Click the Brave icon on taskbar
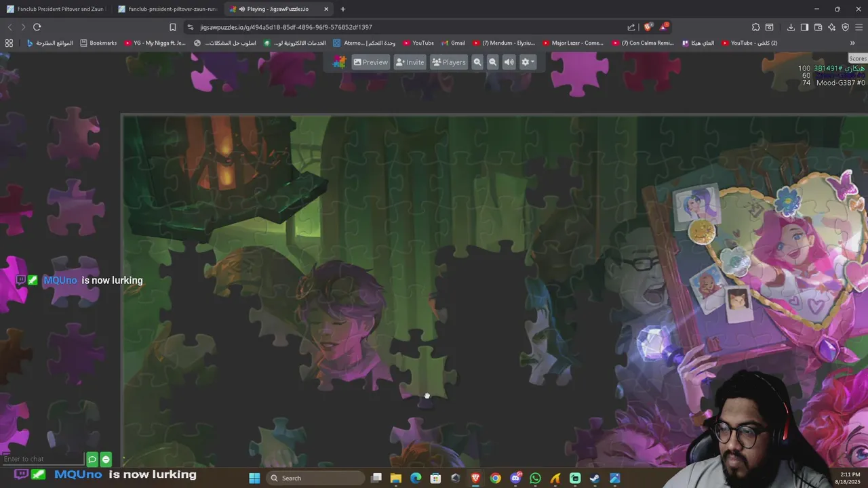Screen dimensions: 868x488 [475, 478]
